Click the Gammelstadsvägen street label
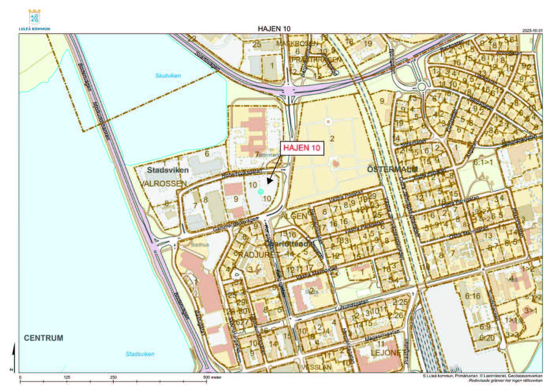The height and width of the screenshot is (392, 554). click(x=236, y=224)
